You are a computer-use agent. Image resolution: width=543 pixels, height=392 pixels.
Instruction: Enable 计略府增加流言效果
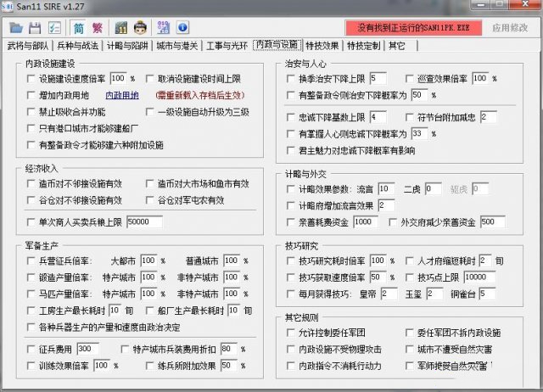(291, 205)
